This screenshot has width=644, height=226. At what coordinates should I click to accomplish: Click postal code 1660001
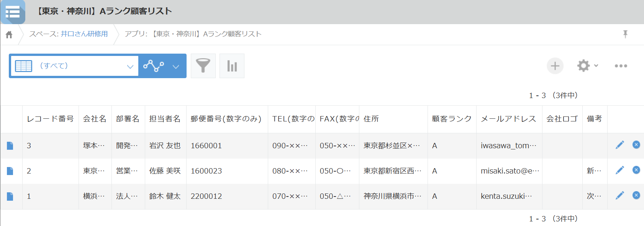click(x=206, y=146)
